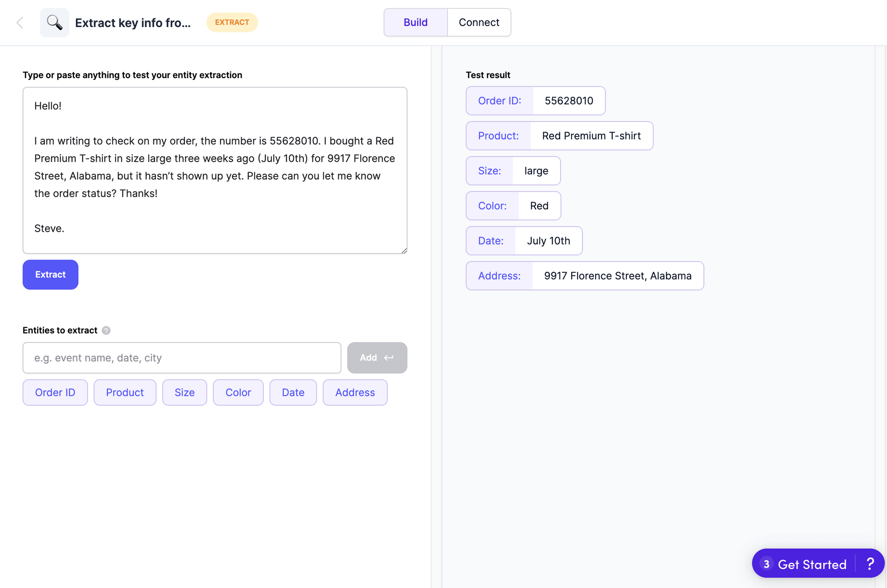Click the entities input field

[181, 357]
